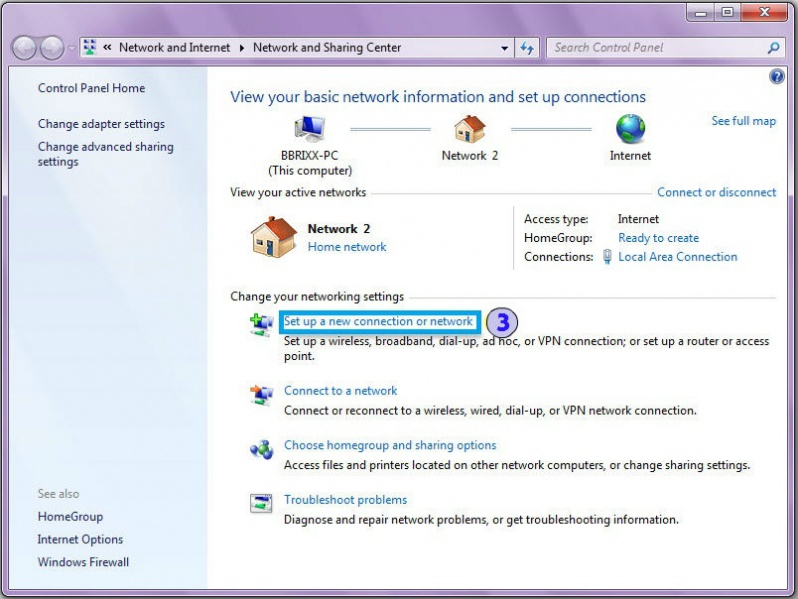Click the Troubleshoot problems icon
Image resolution: width=798 pixels, height=599 pixels.
pos(261,504)
